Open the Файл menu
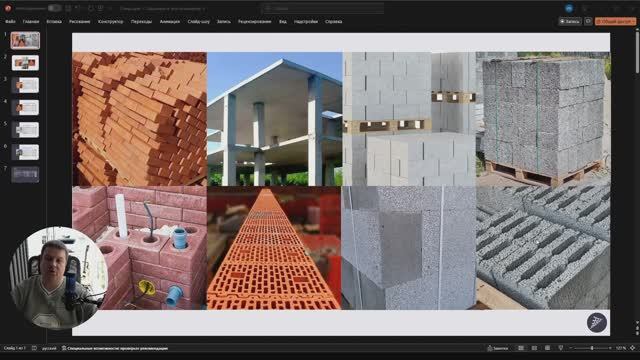Screen dimensions: 640x360 click(10, 21)
